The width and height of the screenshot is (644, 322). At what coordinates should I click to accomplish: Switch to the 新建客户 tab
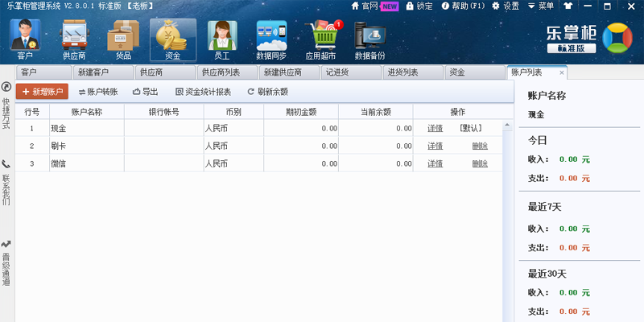pyautogui.click(x=104, y=72)
